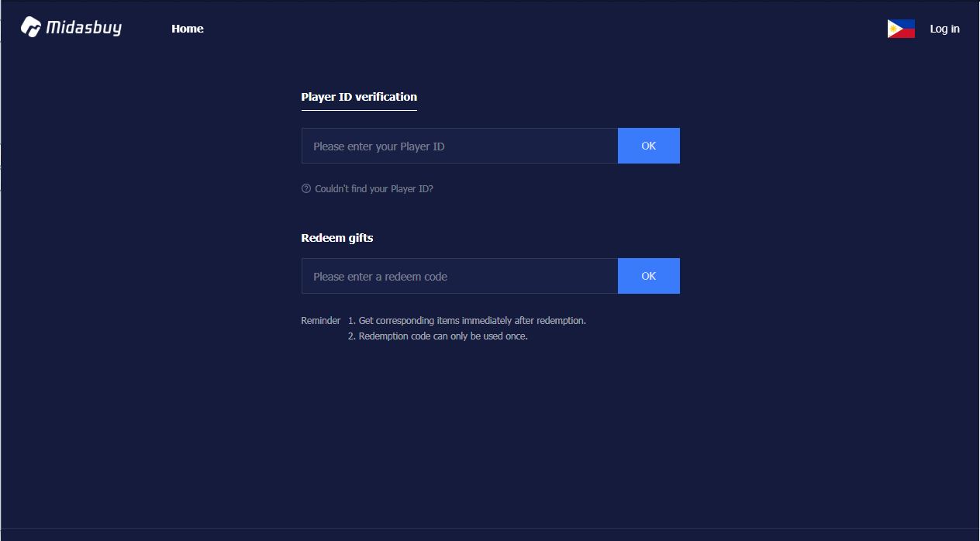980x541 pixels.
Task: Click the question mark help icon
Action: coord(306,188)
